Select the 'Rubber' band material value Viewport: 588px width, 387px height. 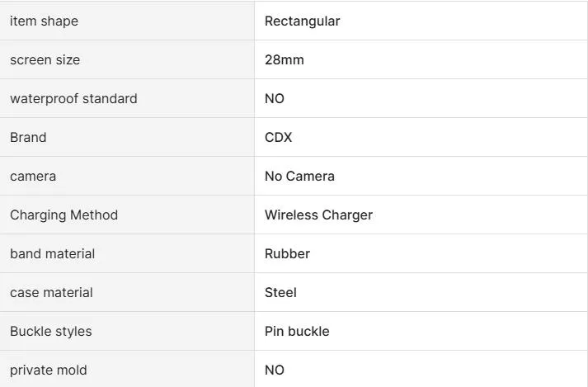[287, 254]
